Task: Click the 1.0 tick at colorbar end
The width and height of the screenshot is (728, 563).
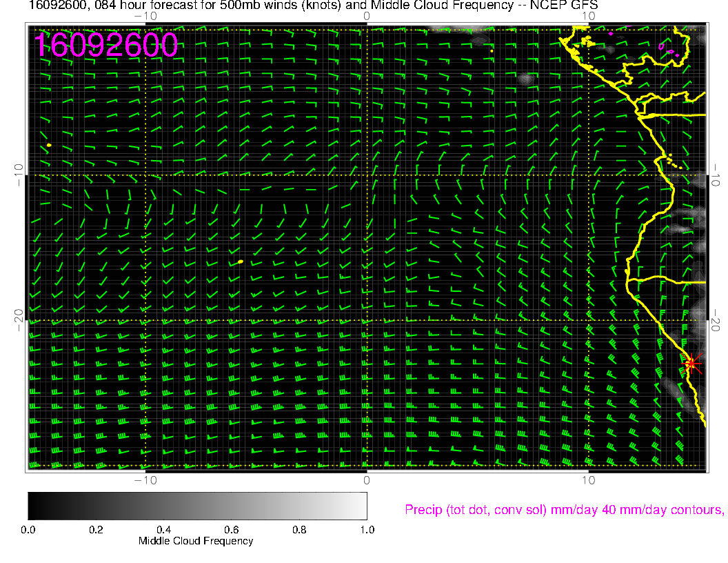Action: tap(366, 530)
